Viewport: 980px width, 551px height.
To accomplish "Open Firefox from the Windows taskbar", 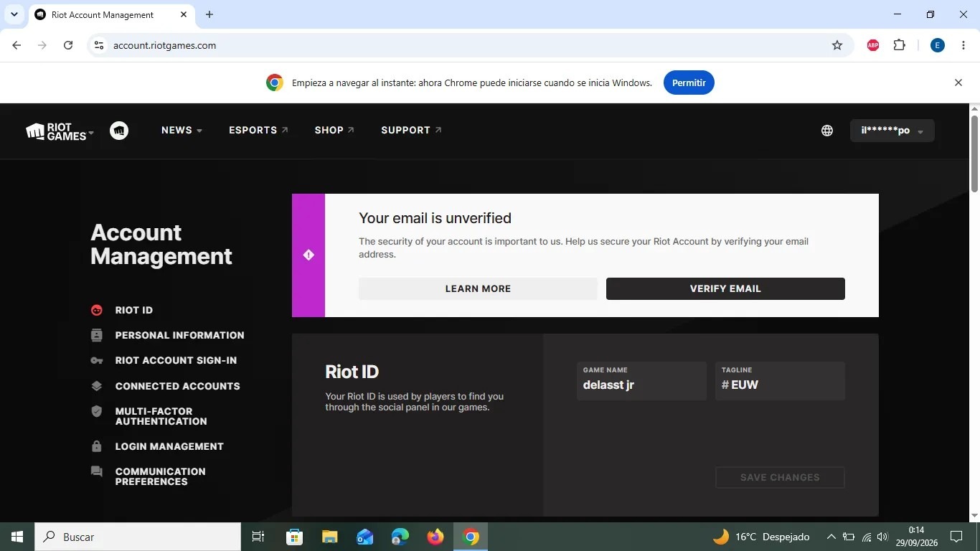I will (435, 537).
